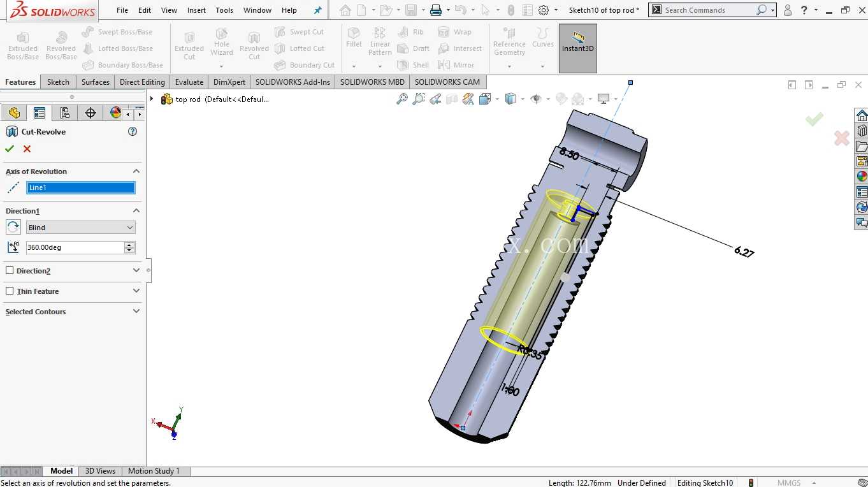Expand the top rod feature tree
Image resolution: width=868 pixels, height=487 pixels.
tap(152, 99)
